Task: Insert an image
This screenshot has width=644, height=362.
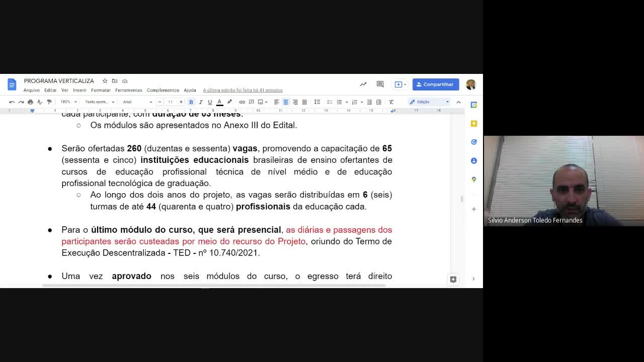Action: coord(261,102)
